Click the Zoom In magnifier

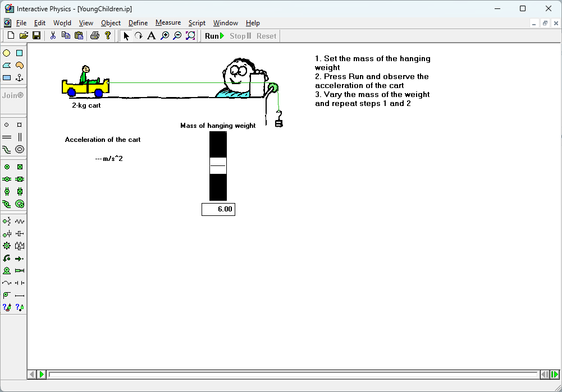165,36
